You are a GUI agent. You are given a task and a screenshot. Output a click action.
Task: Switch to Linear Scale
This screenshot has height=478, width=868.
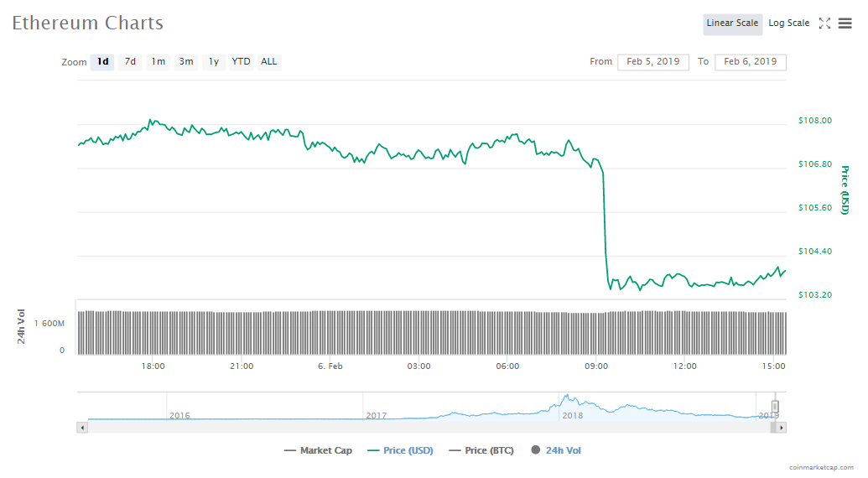tap(732, 23)
